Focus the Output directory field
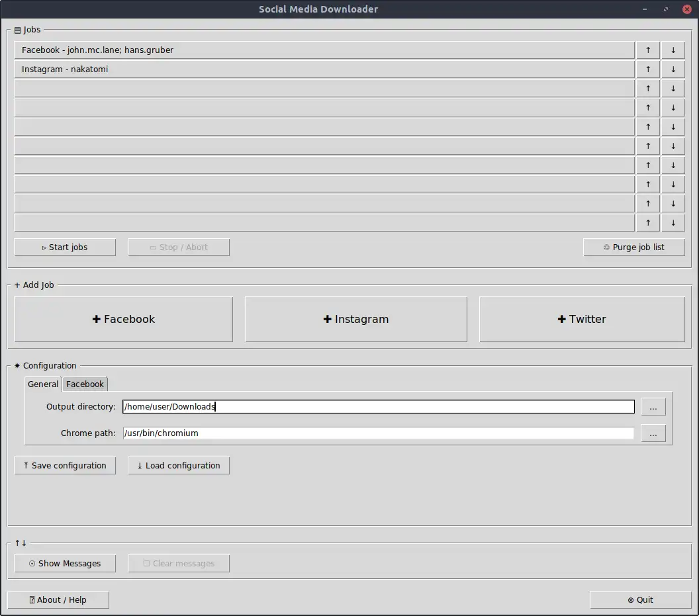The image size is (699, 616). 379,406
